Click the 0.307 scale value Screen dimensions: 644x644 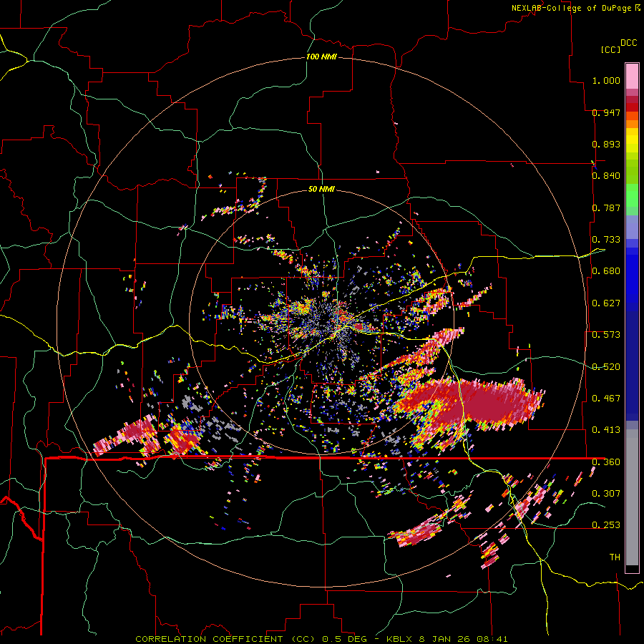[606, 493]
